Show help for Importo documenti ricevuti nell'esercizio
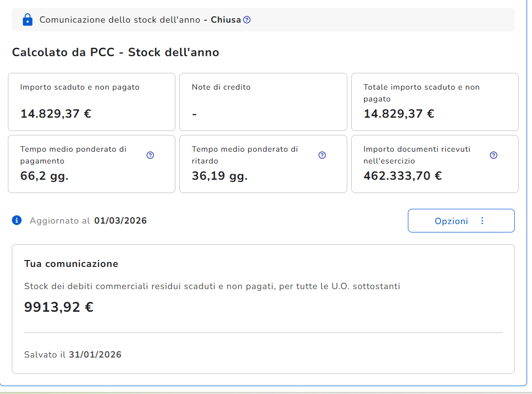532x394 pixels. click(x=494, y=155)
